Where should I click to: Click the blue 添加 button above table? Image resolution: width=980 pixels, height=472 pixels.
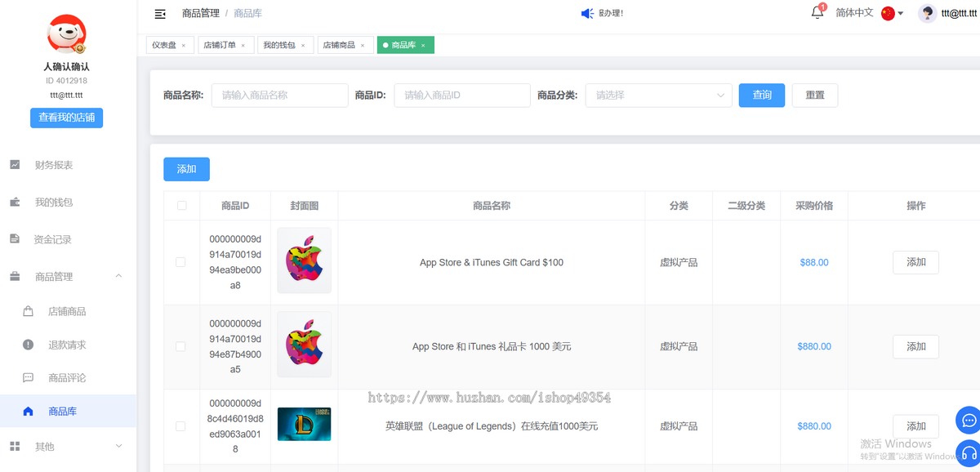click(186, 169)
